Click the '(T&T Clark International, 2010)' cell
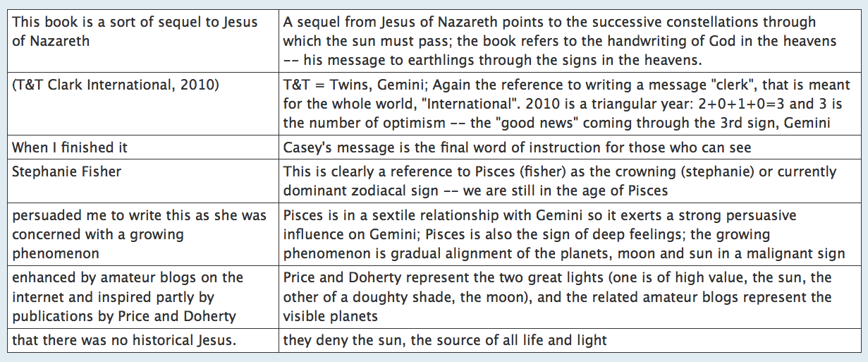Screen dimensions: 868x362 point(143,104)
